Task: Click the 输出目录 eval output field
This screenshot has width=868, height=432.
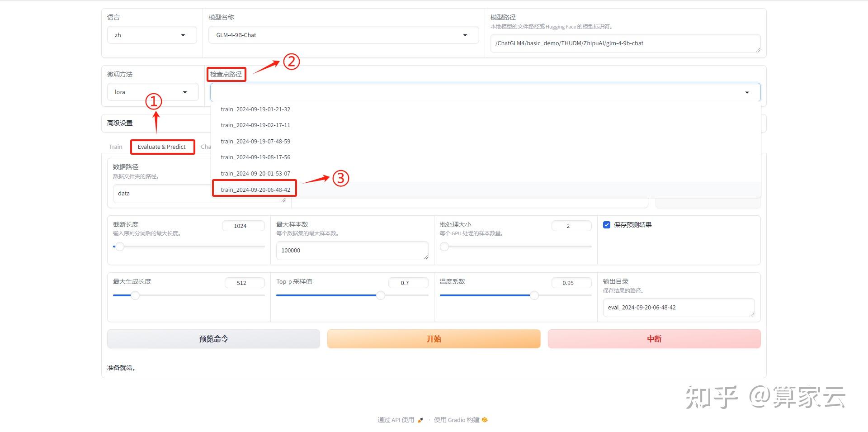Action: [678, 307]
